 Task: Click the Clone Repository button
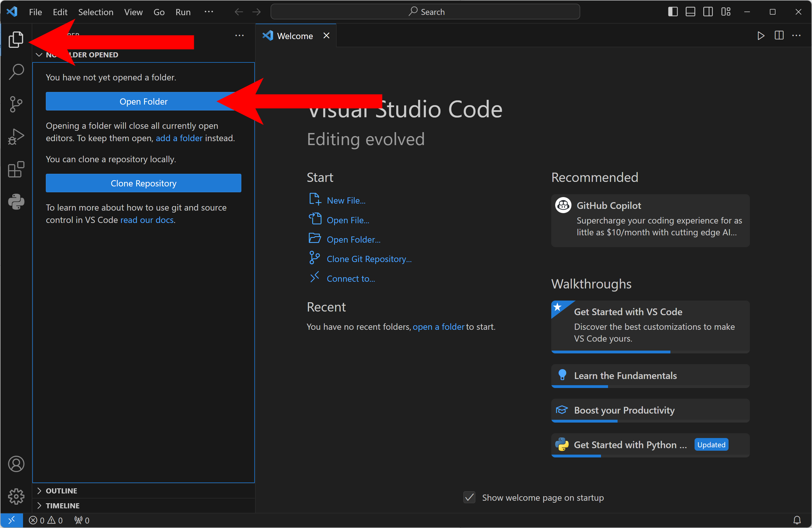(x=143, y=183)
